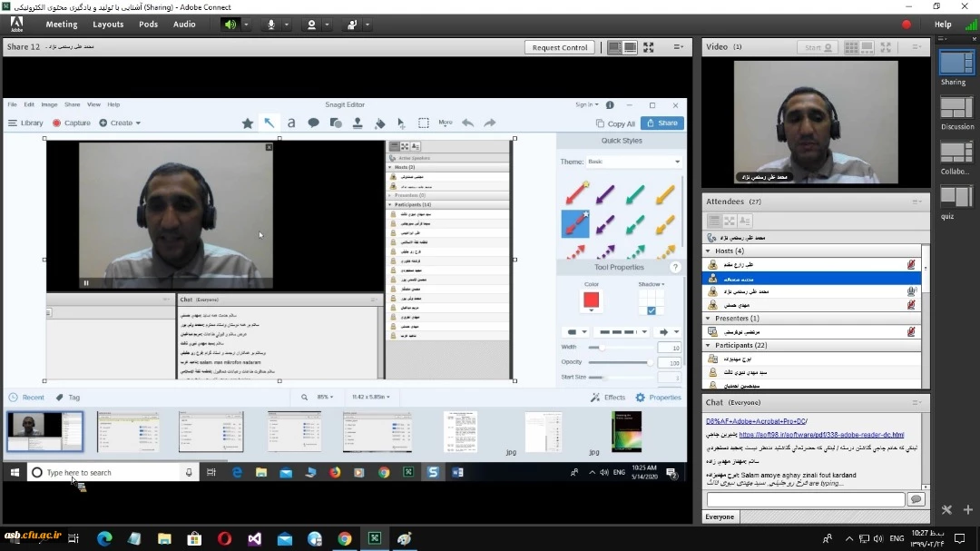Add a new layout with plus icon
The width and height of the screenshot is (980, 551).
[x=968, y=510]
